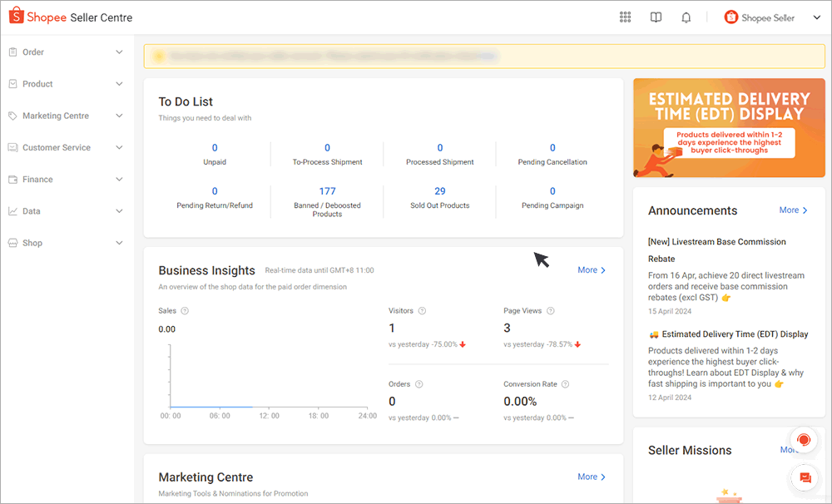The height and width of the screenshot is (504, 832).
Task: Click the Marketing Centre tag icon
Action: tap(12, 116)
